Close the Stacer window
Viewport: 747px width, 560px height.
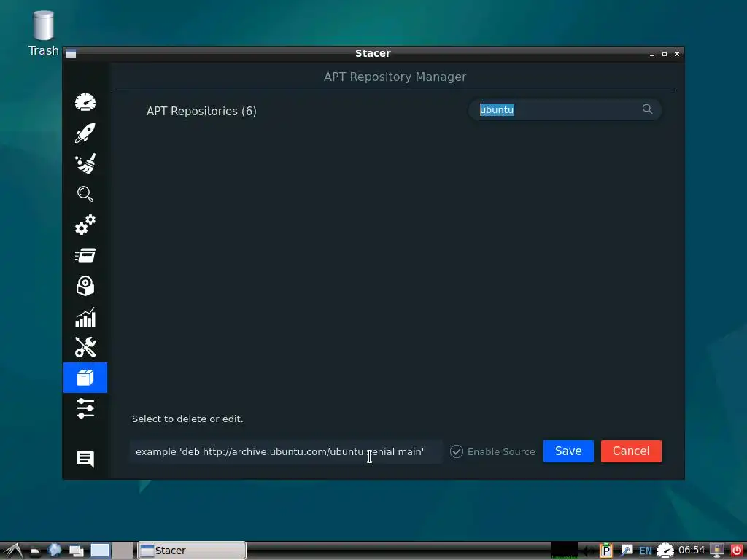pos(676,54)
